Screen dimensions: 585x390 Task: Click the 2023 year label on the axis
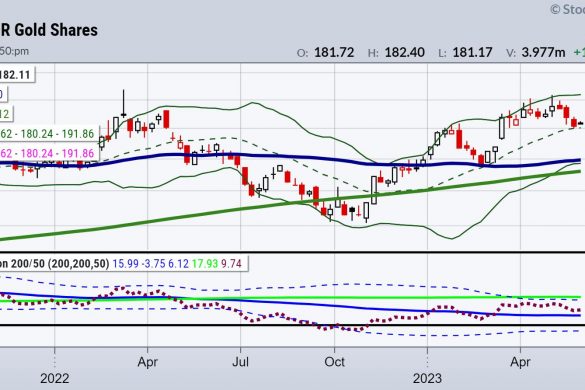pyautogui.click(x=427, y=378)
